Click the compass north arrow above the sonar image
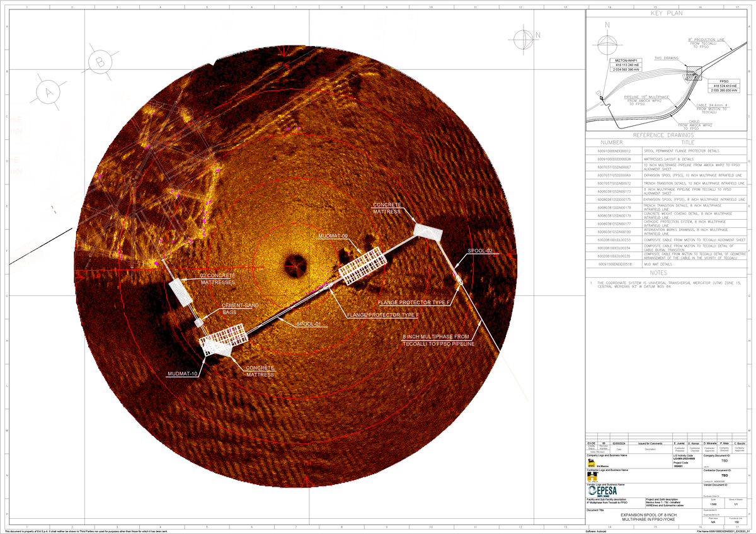Viewport: 756px width, 534px height. click(x=523, y=39)
